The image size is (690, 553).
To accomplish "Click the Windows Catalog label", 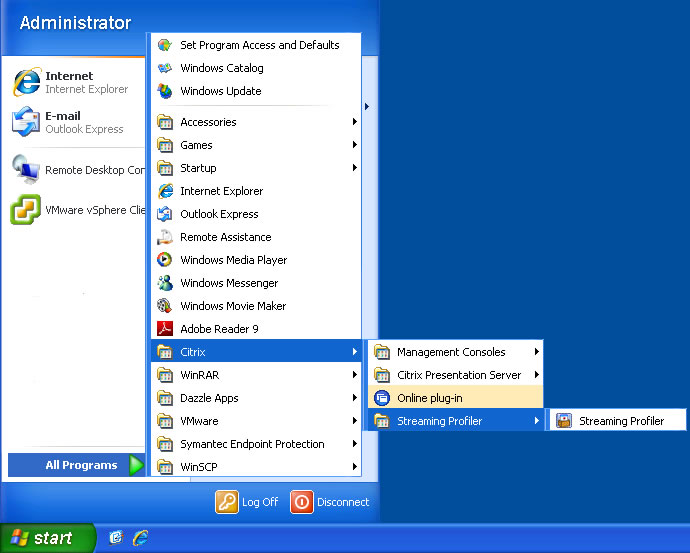I will 222,68.
